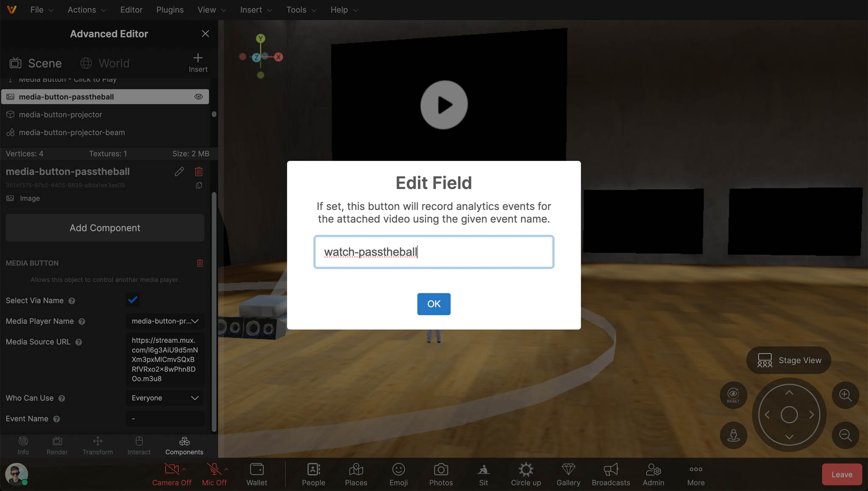Switch to the Transform tab
Image resolution: width=868 pixels, height=491 pixels.
coord(97,446)
